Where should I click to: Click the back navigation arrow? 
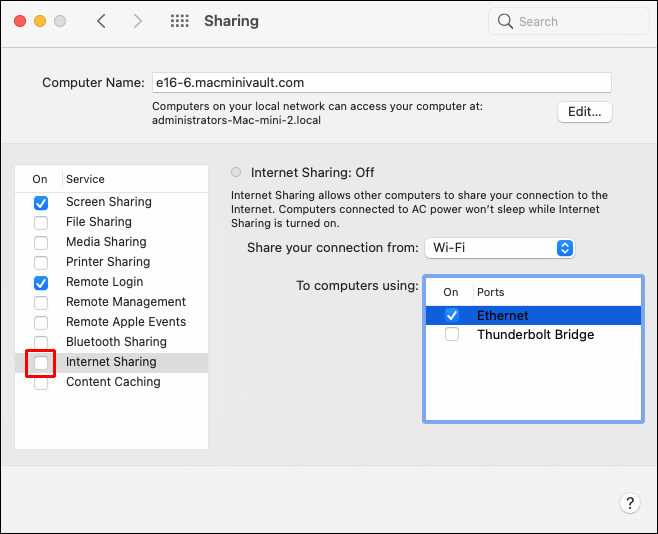click(101, 21)
